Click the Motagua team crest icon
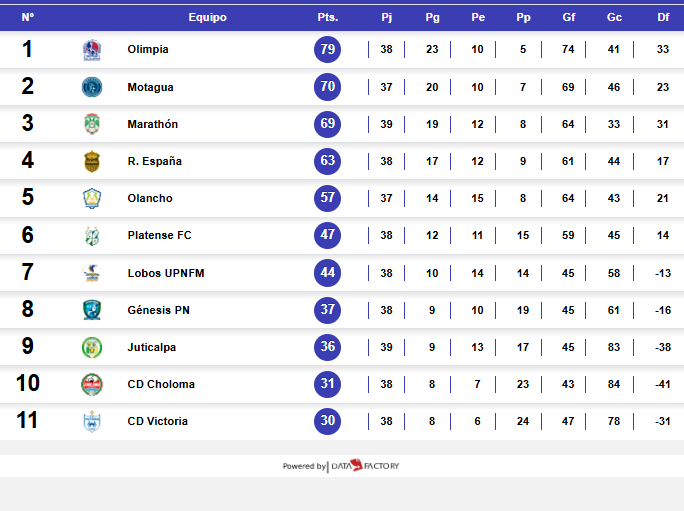 point(92,87)
